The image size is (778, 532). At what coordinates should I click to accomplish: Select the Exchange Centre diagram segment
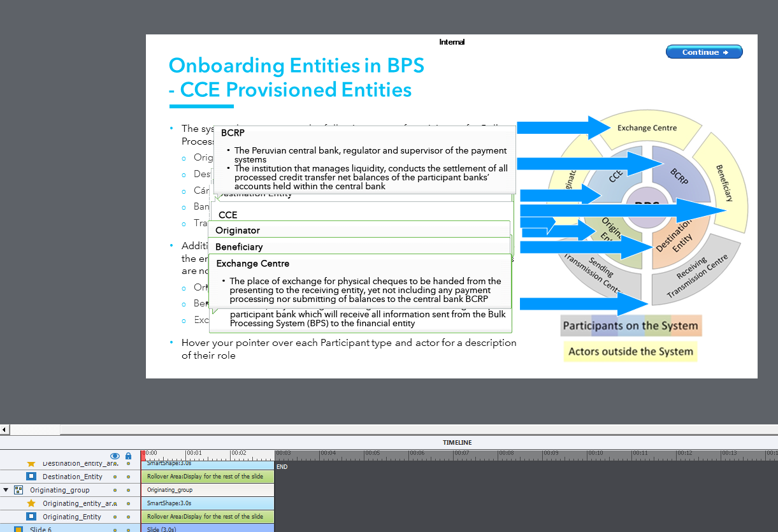click(x=647, y=128)
